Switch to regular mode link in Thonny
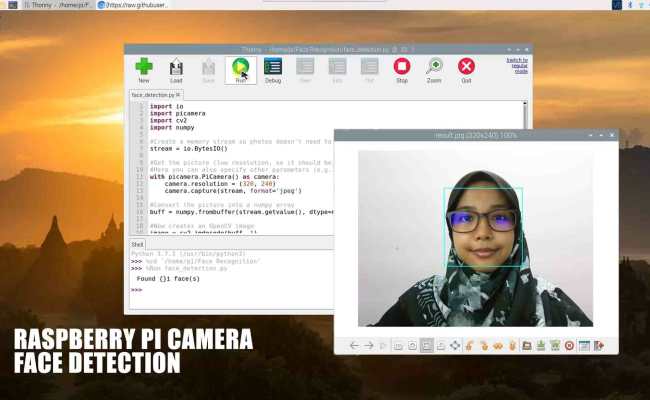This screenshot has width=650, height=400. point(517,65)
